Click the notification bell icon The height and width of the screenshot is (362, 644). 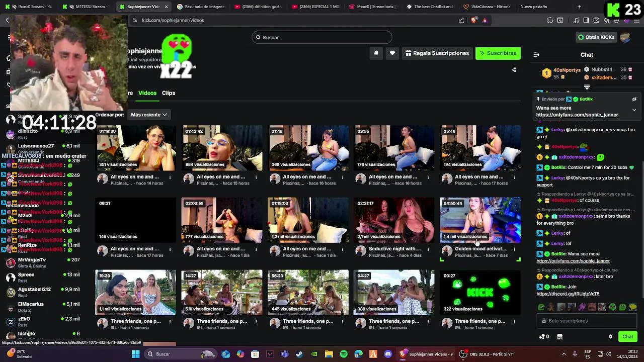coord(376,53)
